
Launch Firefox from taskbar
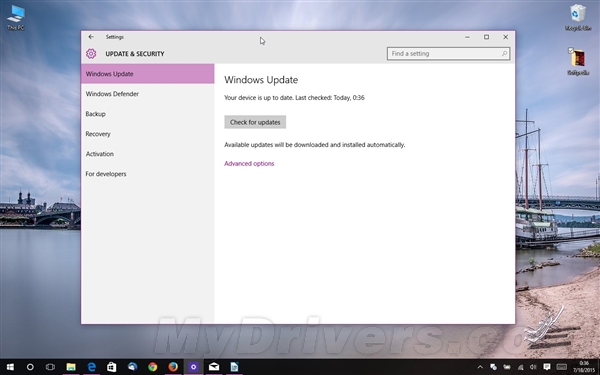(173, 367)
